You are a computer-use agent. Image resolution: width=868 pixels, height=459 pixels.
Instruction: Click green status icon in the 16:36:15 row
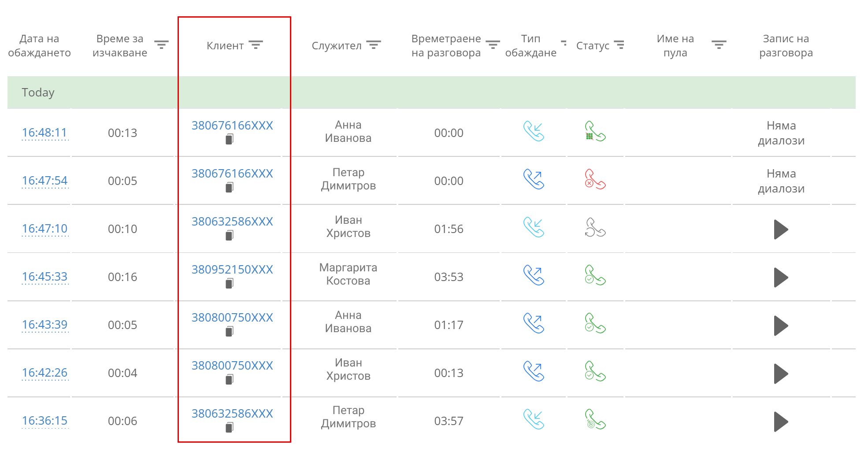pos(595,419)
